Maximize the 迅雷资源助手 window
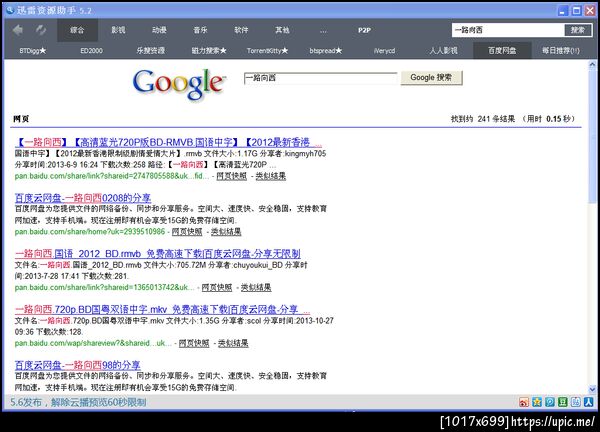 [x=576, y=10]
